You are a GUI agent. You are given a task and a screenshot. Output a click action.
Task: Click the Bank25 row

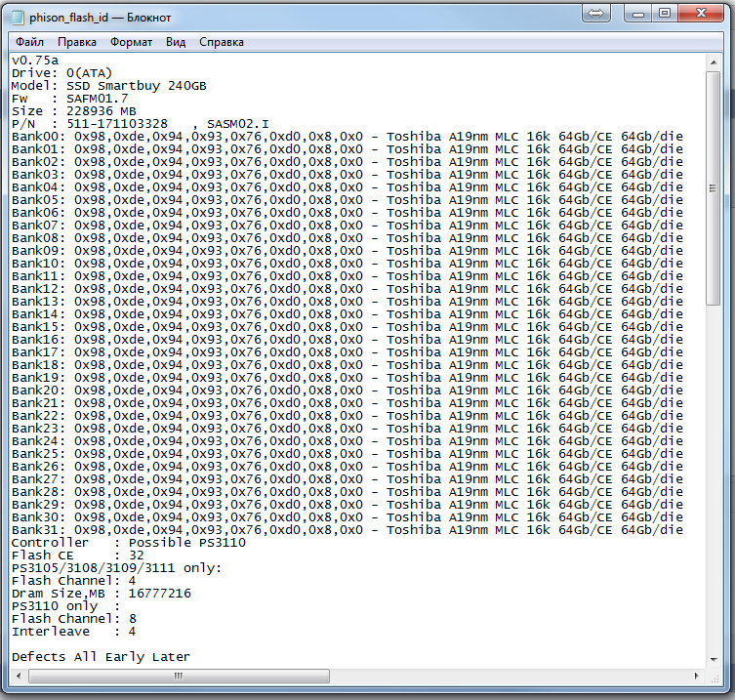point(347,453)
